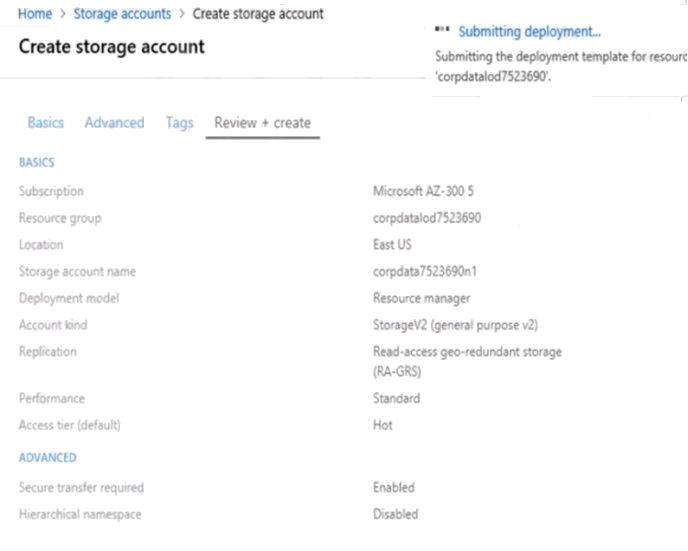Select the Read-access geo-redundant storage value
Viewport: 688px width, 551px height.
pyautogui.click(x=467, y=352)
